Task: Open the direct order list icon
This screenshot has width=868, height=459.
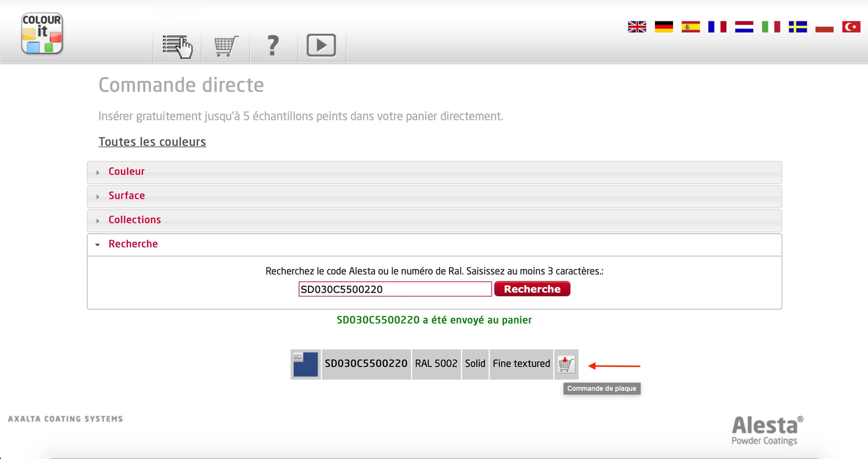Action: (177, 46)
